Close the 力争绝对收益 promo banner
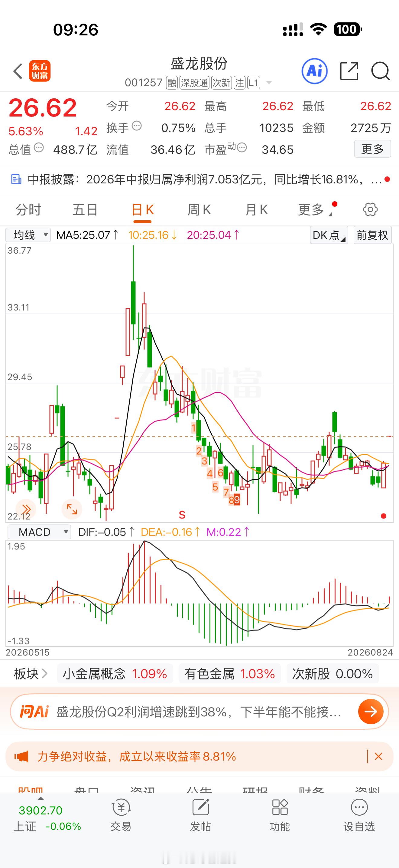 378,757
